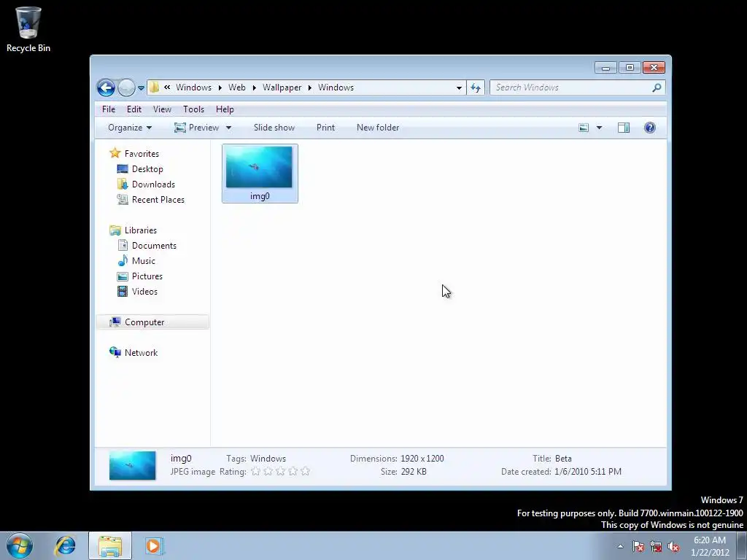Create a New folder
This screenshot has width=747, height=560.
click(x=378, y=128)
